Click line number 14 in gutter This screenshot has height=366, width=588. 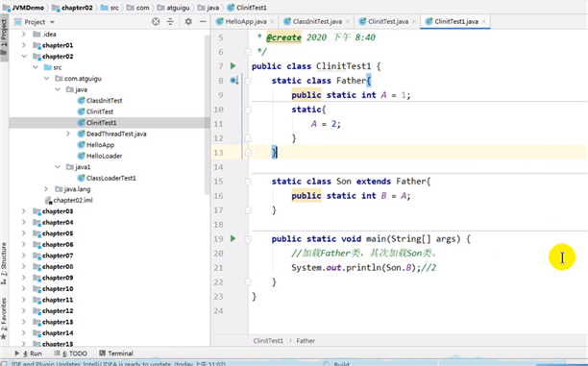click(219, 167)
